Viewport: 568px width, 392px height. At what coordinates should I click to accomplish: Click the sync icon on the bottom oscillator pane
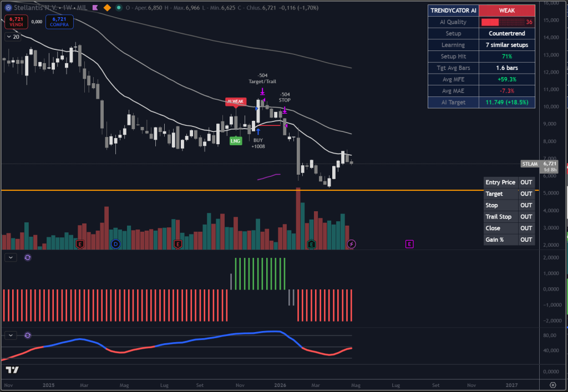[27, 335]
